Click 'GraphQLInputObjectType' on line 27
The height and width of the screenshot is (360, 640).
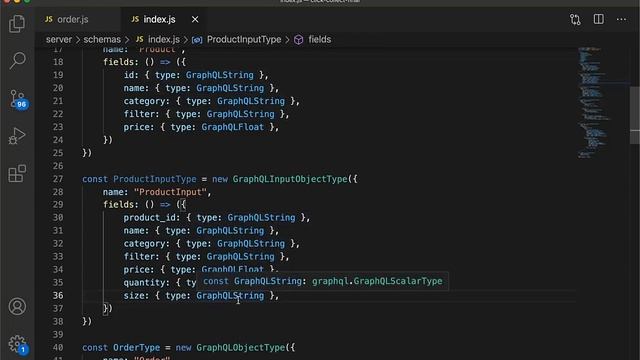[x=290, y=179]
